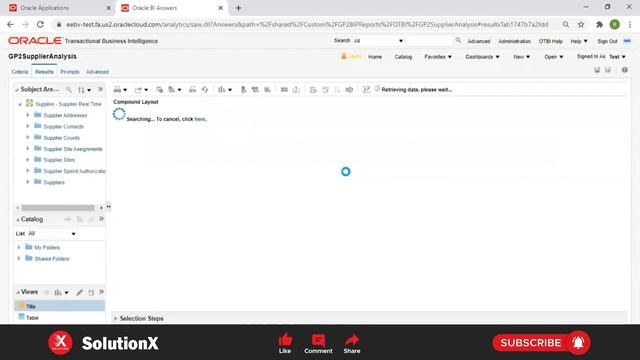The width and height of the screenshot is (640, 360).
Task: Collapse the Catalog pane with double chevron
Action: tap(101, 219)
